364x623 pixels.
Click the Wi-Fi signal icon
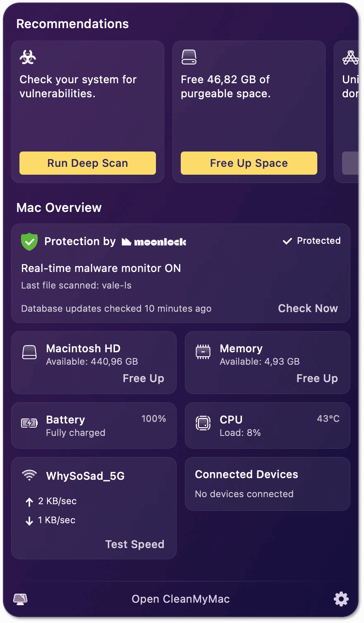coord(29,475)
